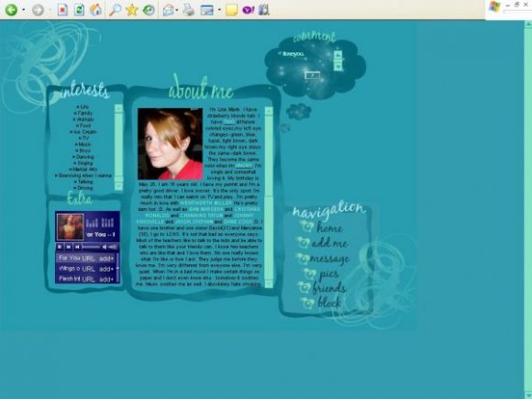This screenshot has height=399, width=532.
Task: Open the Home page house icon
Action: [96, 9]
